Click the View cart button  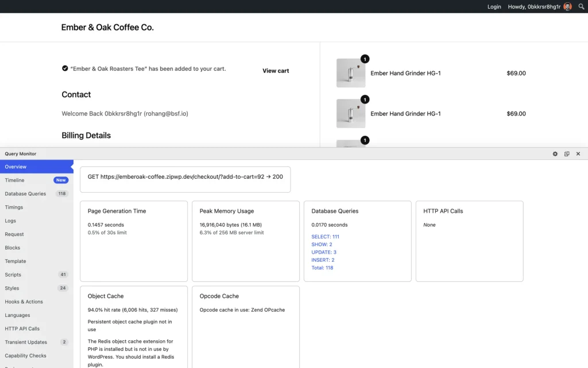[x=276, y=71]
